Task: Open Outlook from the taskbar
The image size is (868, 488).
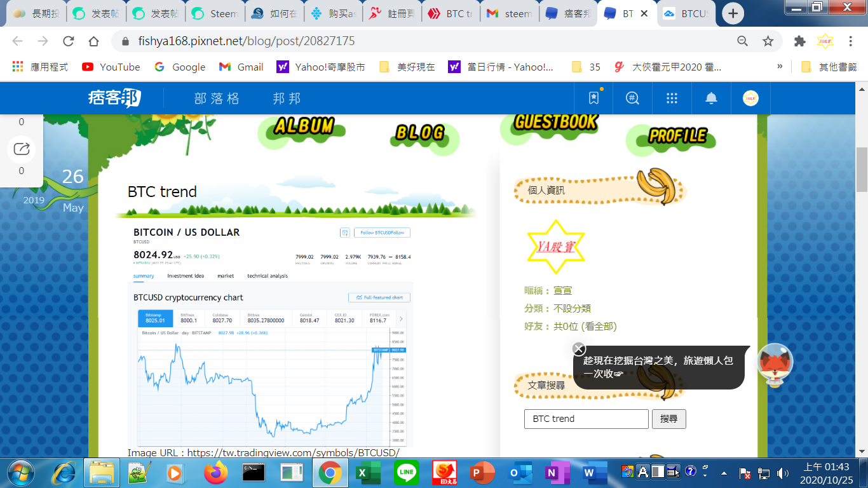Action: [520, 473]
